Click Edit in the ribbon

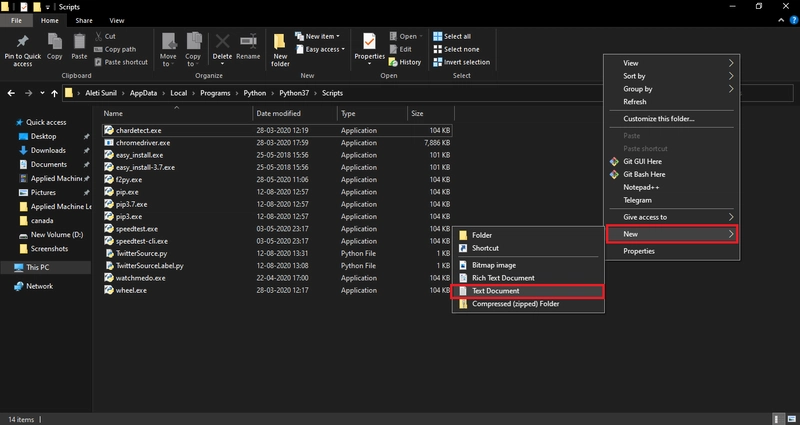tap(401, 49)
